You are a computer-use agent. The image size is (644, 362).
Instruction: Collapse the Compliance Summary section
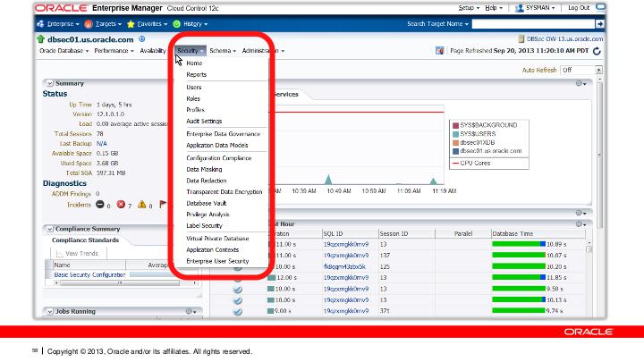50,229
